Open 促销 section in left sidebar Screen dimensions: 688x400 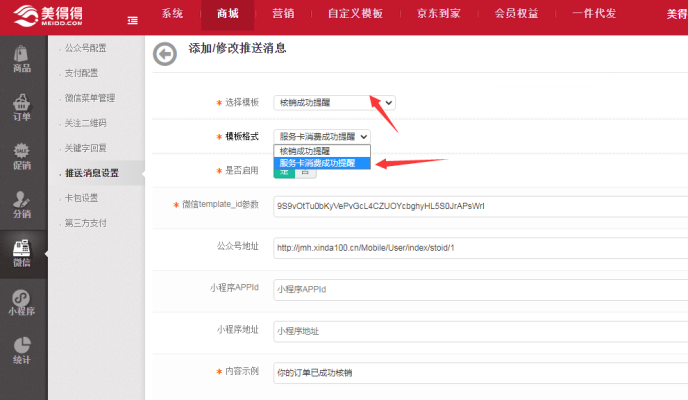tap(22, 157)
